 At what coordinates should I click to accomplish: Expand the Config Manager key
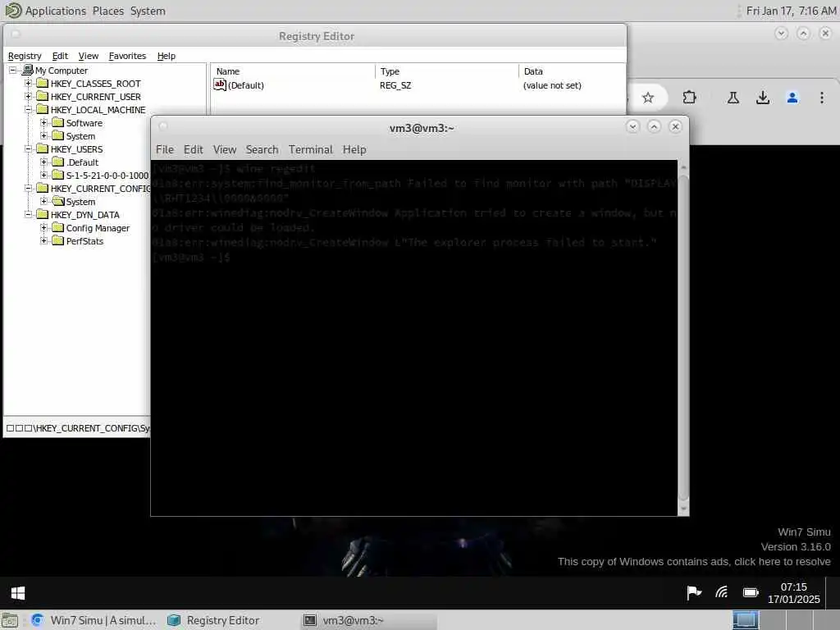click(x=44, y=228)
